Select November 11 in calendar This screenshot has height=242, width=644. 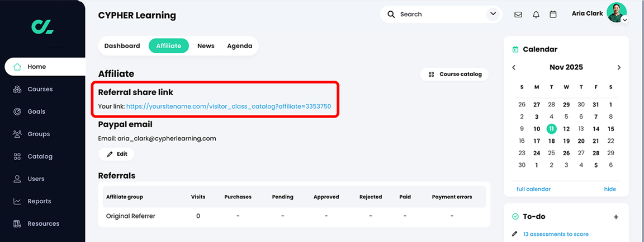(552, 129)
